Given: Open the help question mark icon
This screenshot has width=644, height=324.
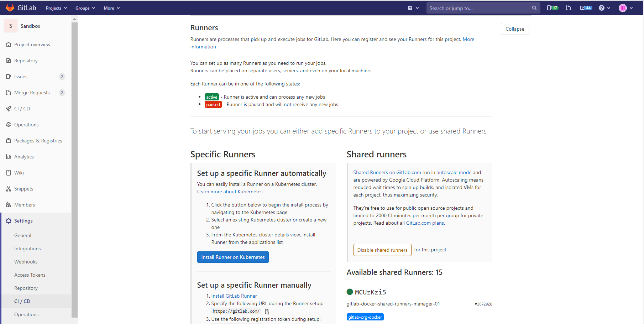Looking at the screenshot, I should (602, 8).
